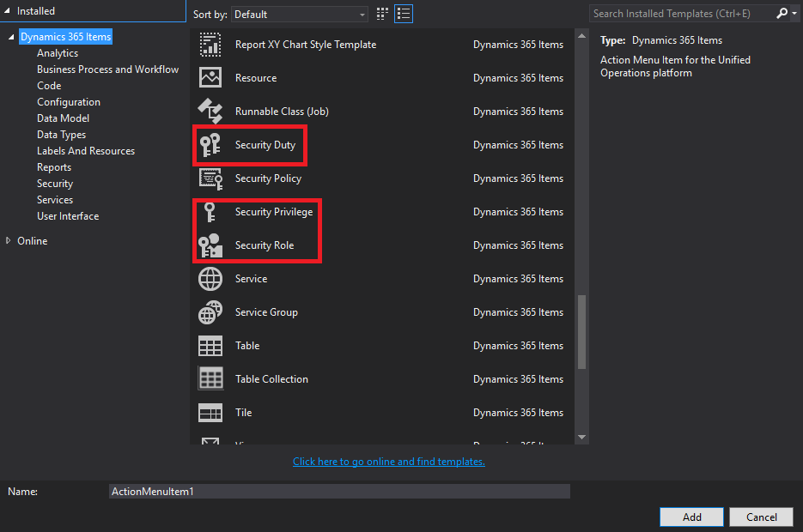
Task: Focus the Search Installed Templates box
Action: (x=683, y=14)
